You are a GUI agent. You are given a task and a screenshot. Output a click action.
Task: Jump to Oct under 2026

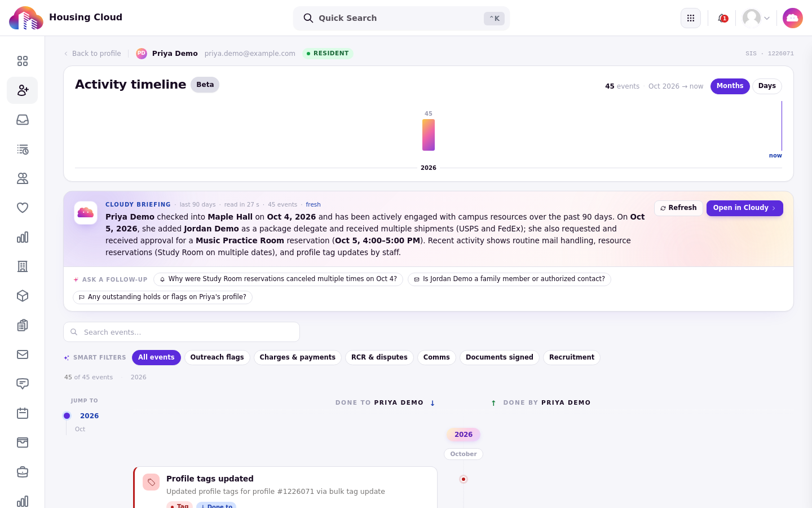pyautogui.click(x=80, y=430)
